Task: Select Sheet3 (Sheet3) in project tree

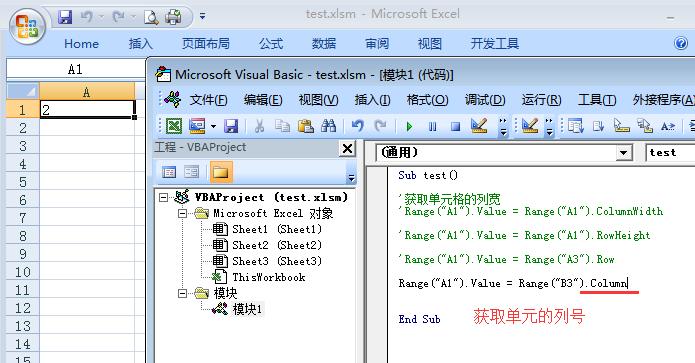Action: (277, 261)
